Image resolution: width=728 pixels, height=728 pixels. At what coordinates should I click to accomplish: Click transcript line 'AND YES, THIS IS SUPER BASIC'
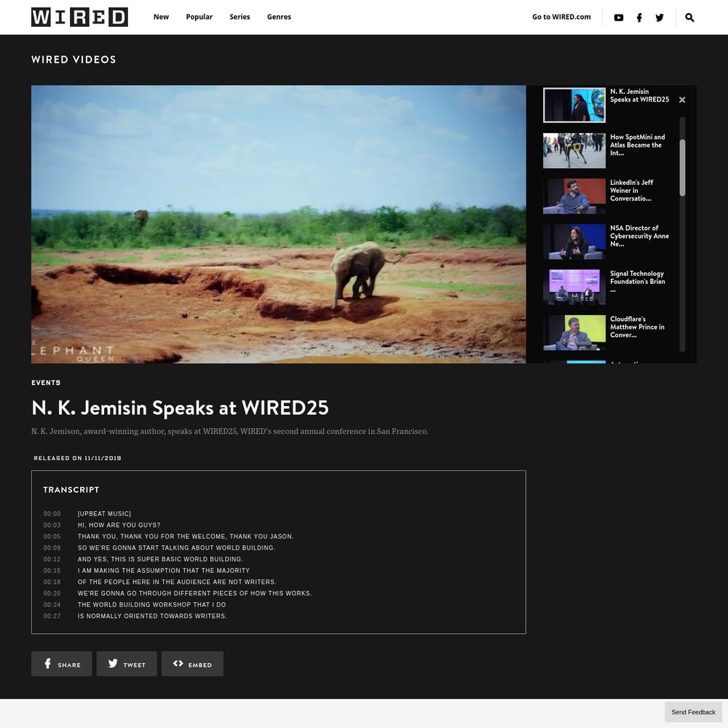pyautogui.click(x=161, y=559)
